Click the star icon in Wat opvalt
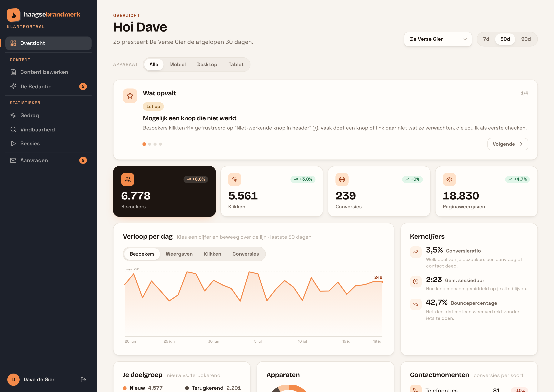Viewport: 554px width, 392px height. point(130,96)
